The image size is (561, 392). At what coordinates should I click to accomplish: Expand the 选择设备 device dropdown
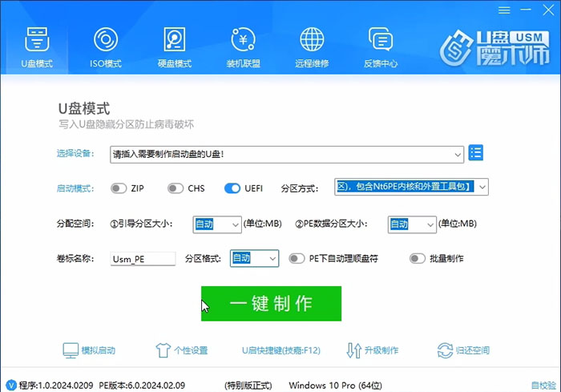(x=458, y=155)
